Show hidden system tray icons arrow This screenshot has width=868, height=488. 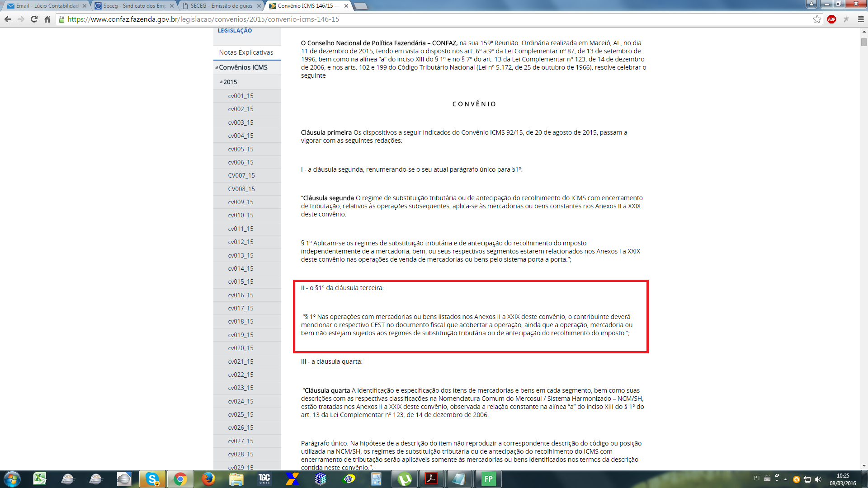[785, 479]
